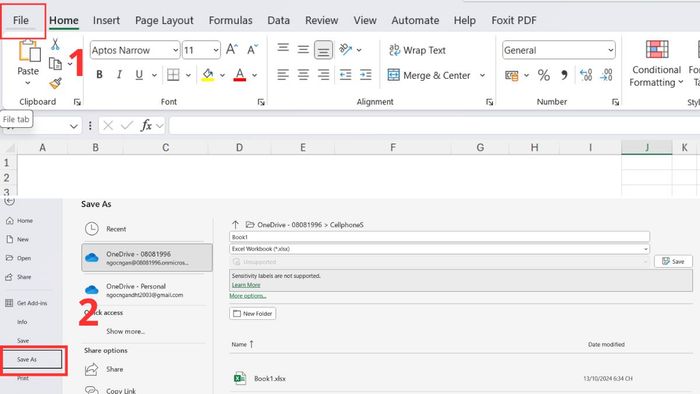Select Open in backstage sidebar

pyautogui.click(x=19, y=258)
